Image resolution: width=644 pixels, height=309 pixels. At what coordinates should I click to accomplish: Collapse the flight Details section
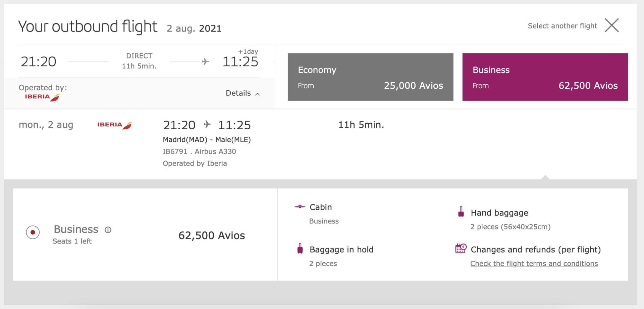click(243, 93)
